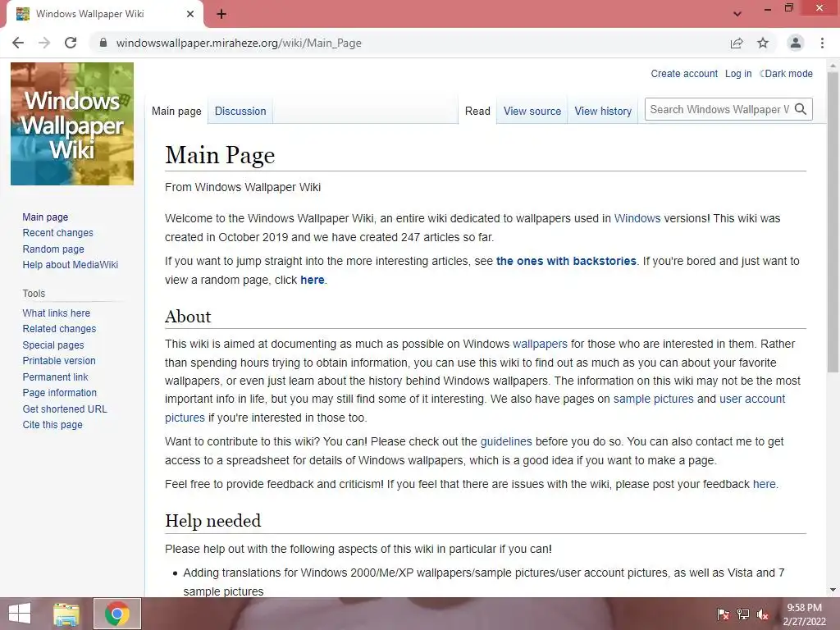This screenshot has width=840, height=630.
Task: Open the user account pictures link
Action: coord(752,399)
